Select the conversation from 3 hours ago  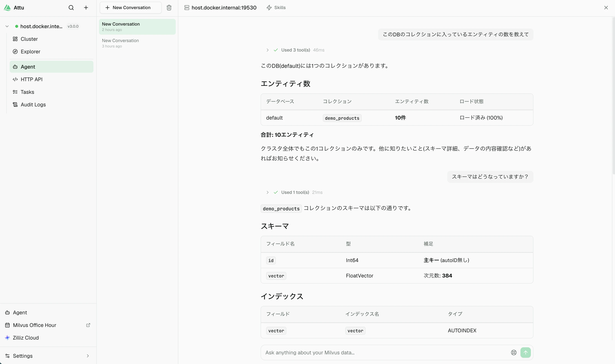coord(137,43)
